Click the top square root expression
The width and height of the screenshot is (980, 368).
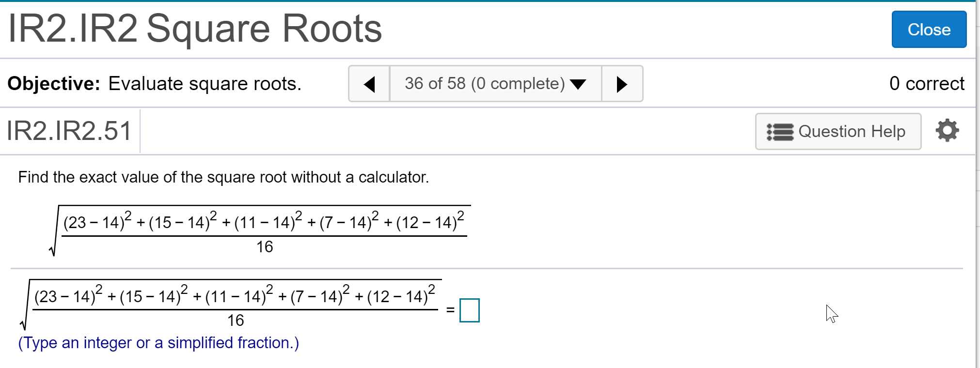click(260, 231)
